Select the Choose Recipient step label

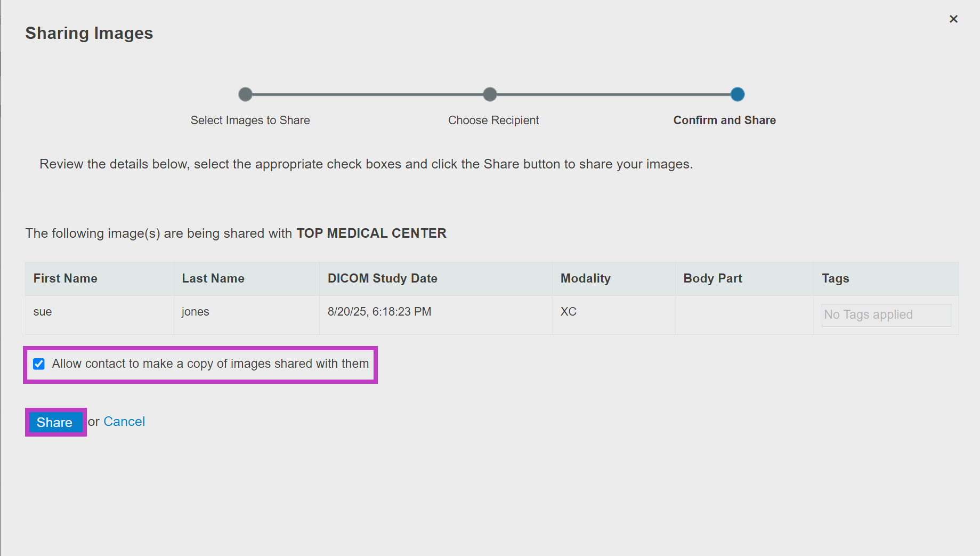pyautogui.click(x=493, y=120)
